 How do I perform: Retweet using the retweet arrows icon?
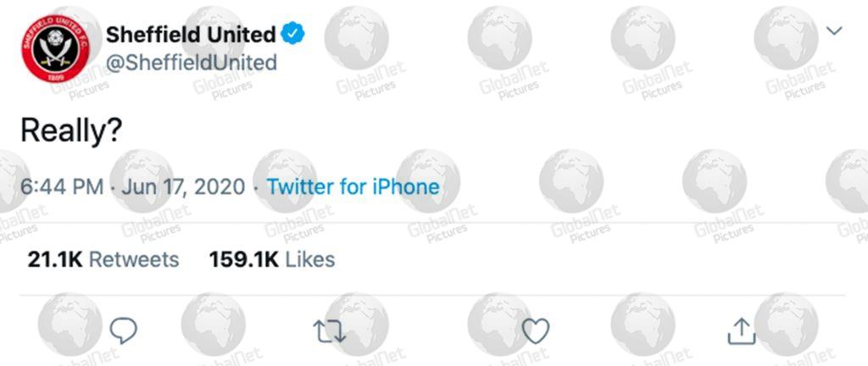(330, 330)
